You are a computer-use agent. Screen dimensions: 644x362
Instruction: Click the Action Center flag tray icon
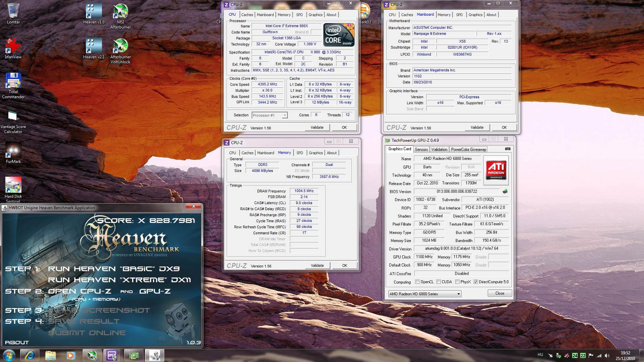tap(591, 356)
